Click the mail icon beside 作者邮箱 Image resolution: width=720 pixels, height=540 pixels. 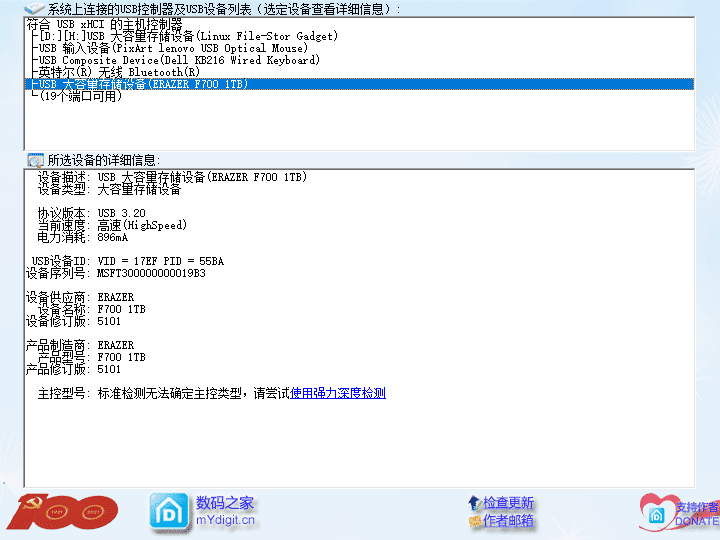[475, 521]
